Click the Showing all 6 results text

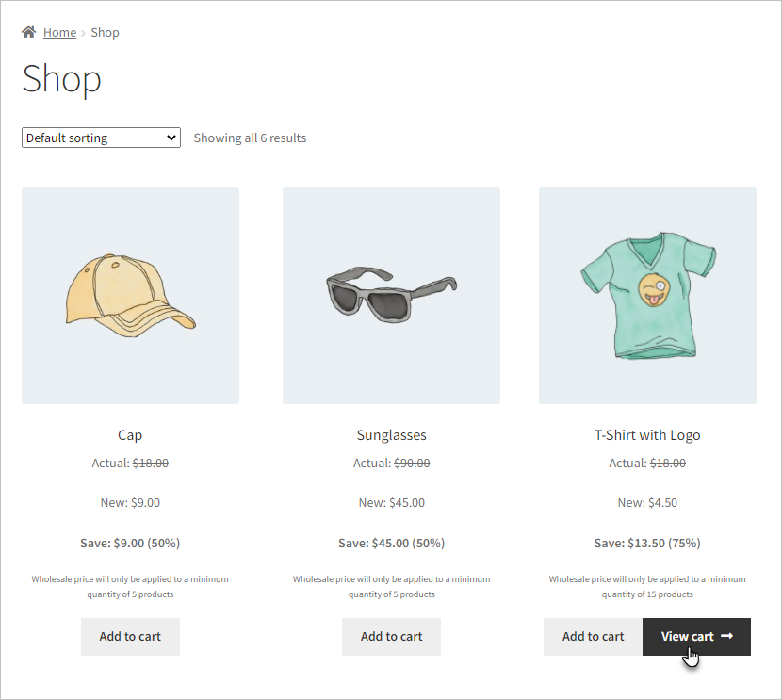[x=250, y=138]
